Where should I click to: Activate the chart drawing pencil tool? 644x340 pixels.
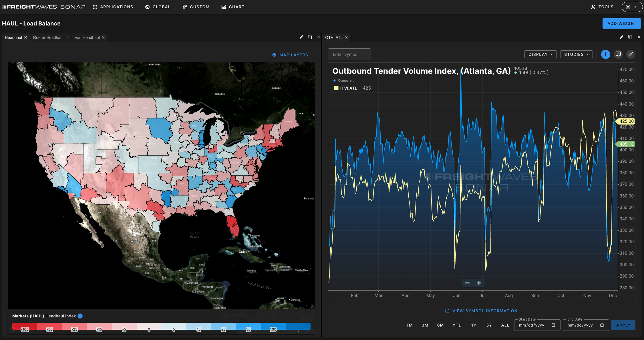pyautogui.click(x=631, y=54)
